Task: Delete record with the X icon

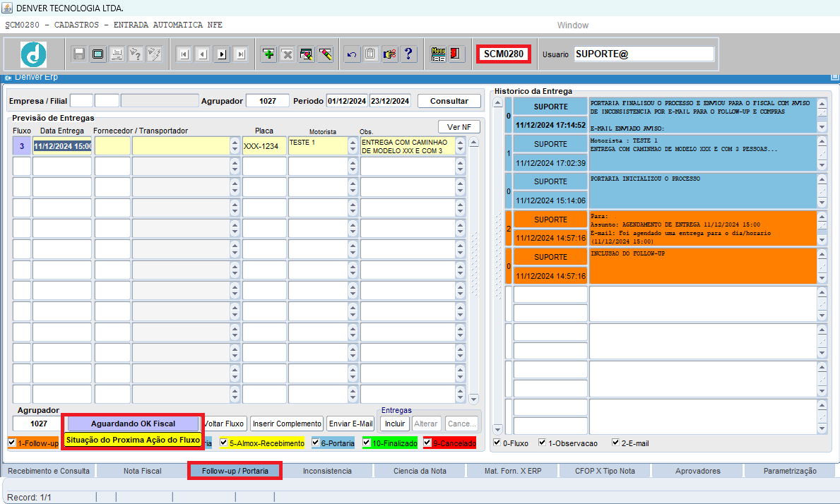Action: (x=287, y=54)
